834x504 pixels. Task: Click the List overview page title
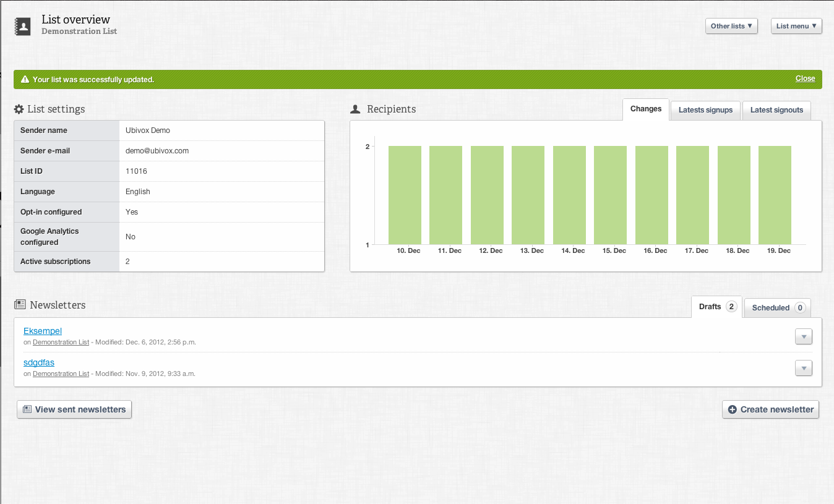point(75,20)
